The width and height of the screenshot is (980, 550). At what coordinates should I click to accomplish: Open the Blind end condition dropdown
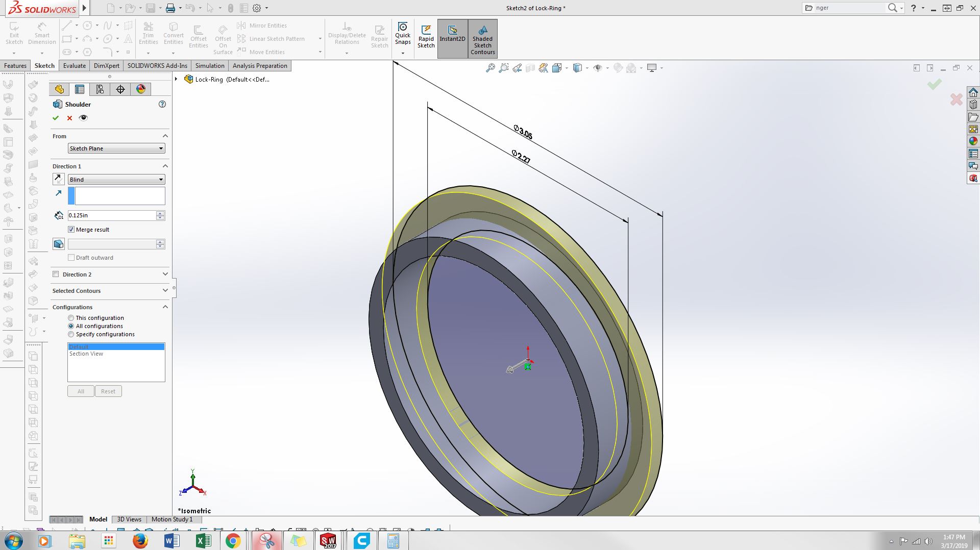coord(116,180)
